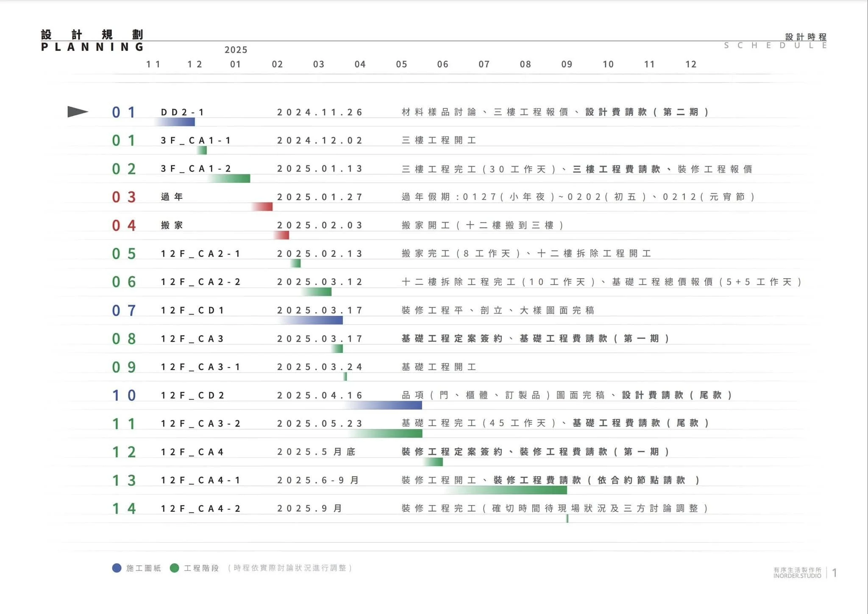The image size is (868, 614).
Task: Click the 12F_CA4-2 stage code
Action: click(x=200, y=508)
